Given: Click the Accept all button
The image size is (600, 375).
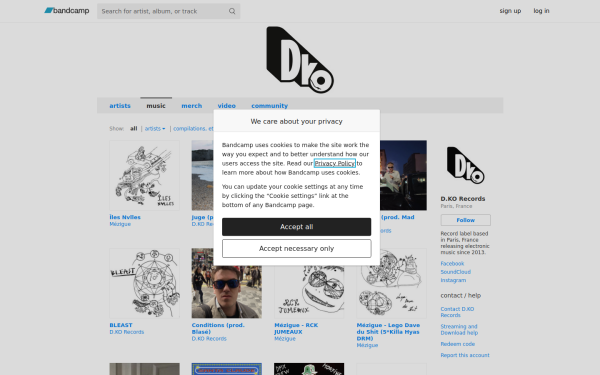Looking at the screenshot, I should [x=297, y=227].
